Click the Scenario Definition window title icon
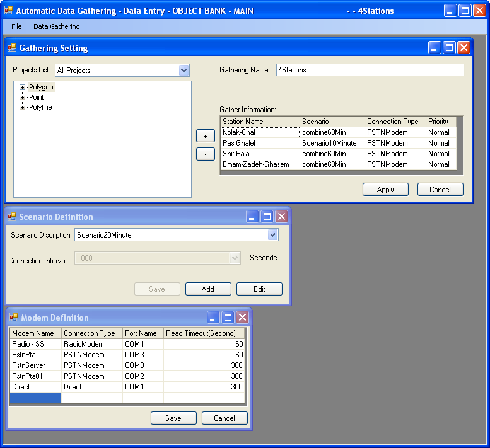 [12, 217]
